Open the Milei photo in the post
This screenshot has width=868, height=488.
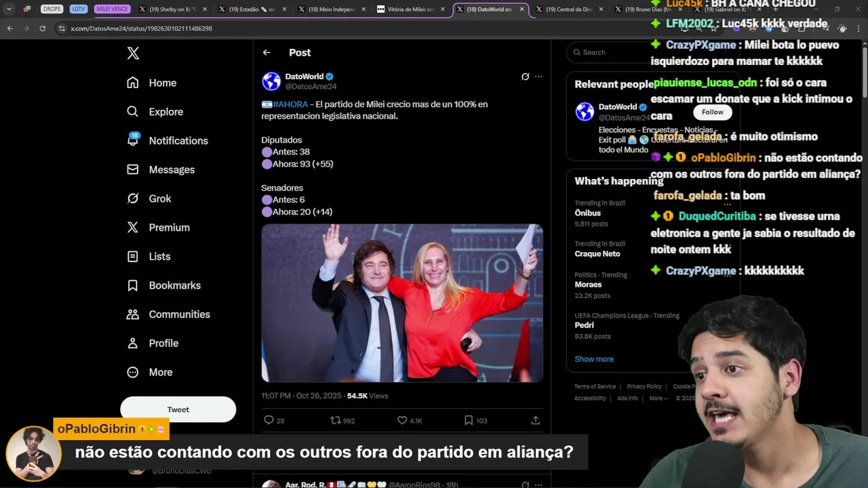[402, 303]
